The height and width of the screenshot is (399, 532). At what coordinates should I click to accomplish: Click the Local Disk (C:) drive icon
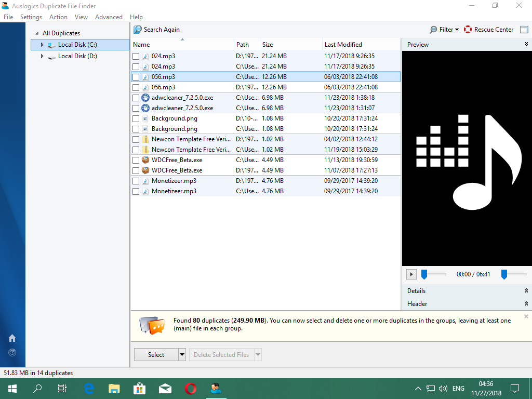(x=51, y=45)
